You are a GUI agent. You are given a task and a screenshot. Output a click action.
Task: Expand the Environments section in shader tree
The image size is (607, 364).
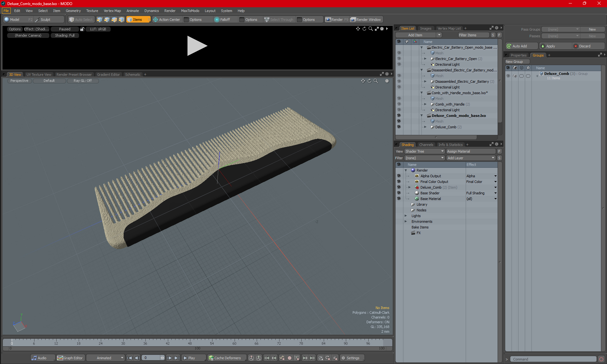pyautogui.click(x=405, y=221)
